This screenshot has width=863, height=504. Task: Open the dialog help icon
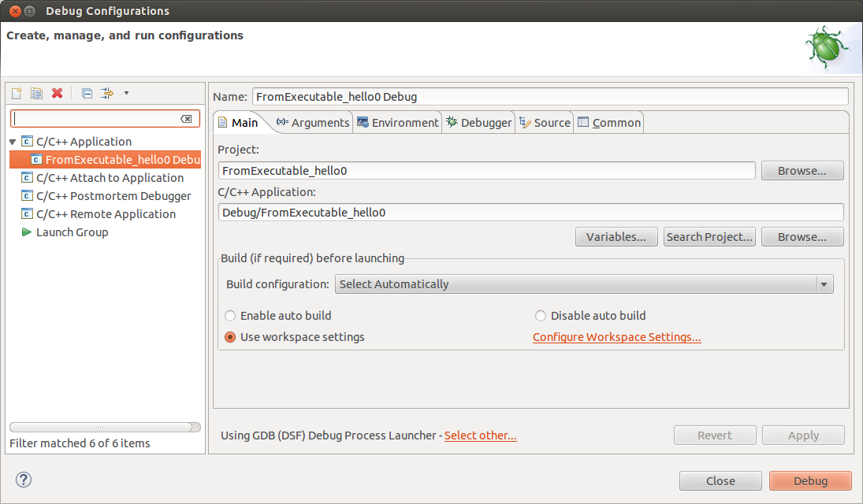coord(24,480)
